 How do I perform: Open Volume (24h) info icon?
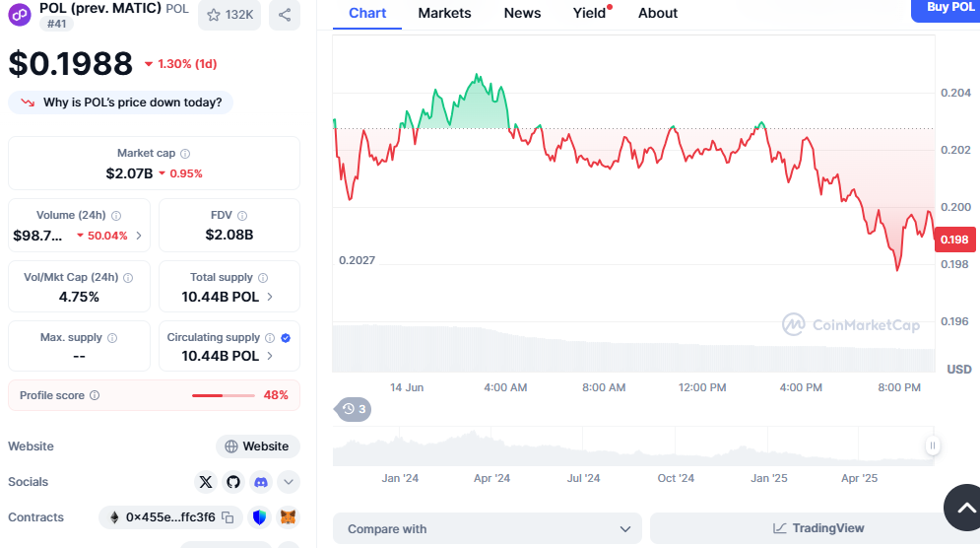(116, 215)
